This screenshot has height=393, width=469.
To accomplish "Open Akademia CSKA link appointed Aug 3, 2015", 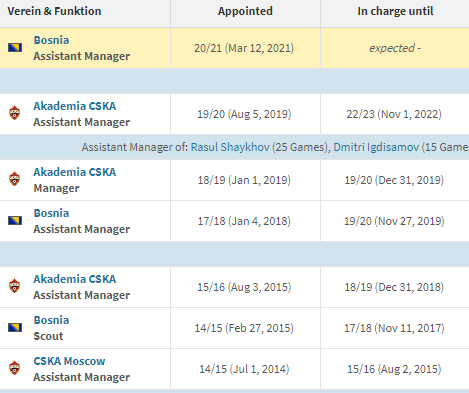I will (75, 279).
